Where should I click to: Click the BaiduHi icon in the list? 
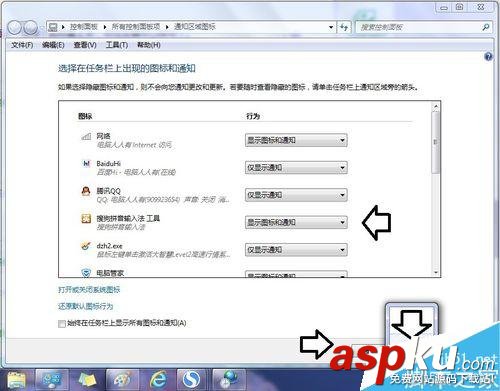click(x=86, y=163)
